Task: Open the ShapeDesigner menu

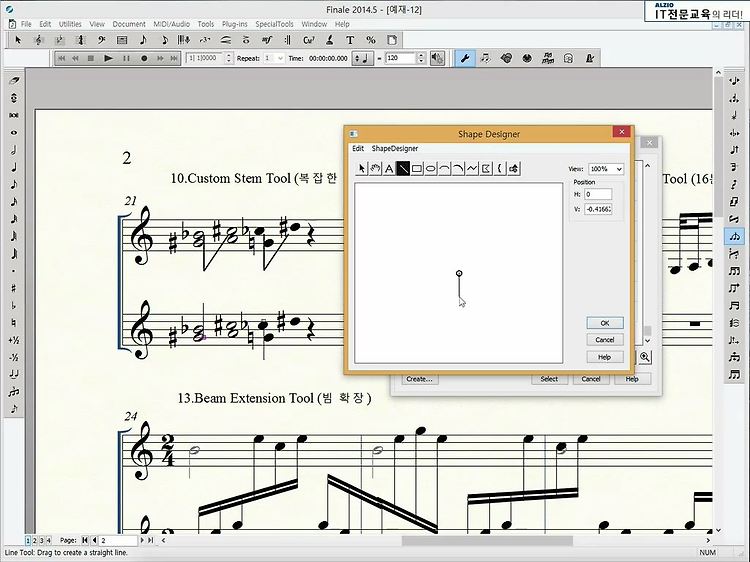Action: tap(395, 149)
